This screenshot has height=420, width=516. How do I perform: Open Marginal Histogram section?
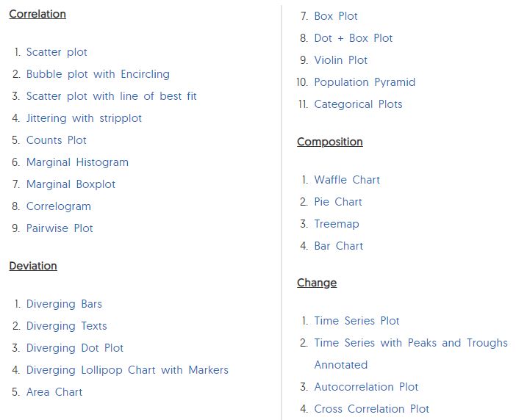point(77,162)
